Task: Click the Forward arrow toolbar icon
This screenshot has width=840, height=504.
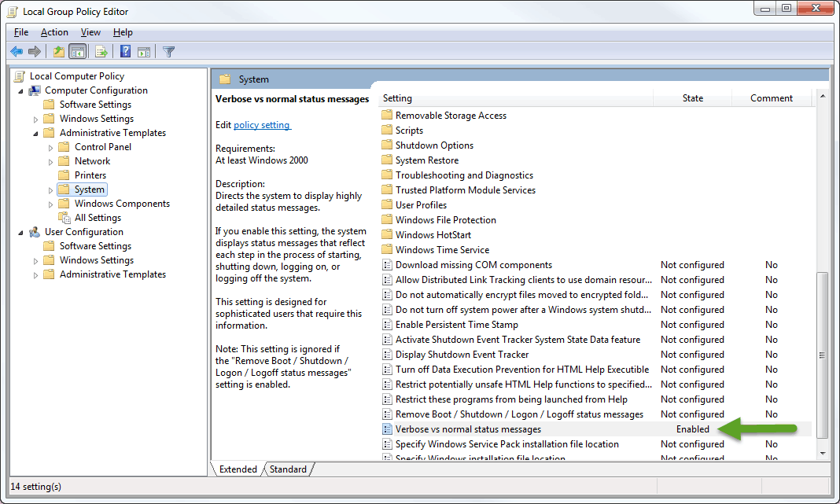Action: pyautogui.click(x=35, y=52)
